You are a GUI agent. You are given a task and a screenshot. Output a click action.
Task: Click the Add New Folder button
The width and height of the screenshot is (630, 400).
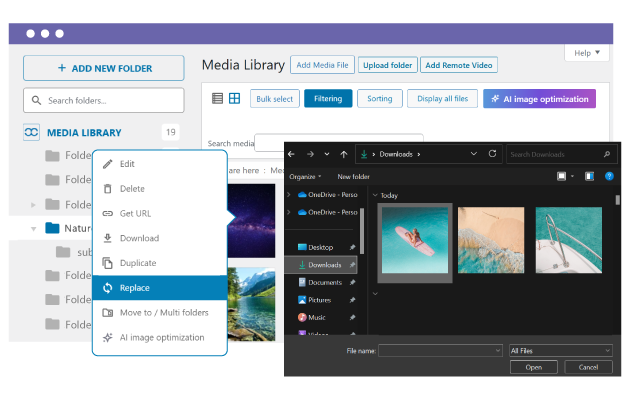pyautogui.click(x=104, y=68)
